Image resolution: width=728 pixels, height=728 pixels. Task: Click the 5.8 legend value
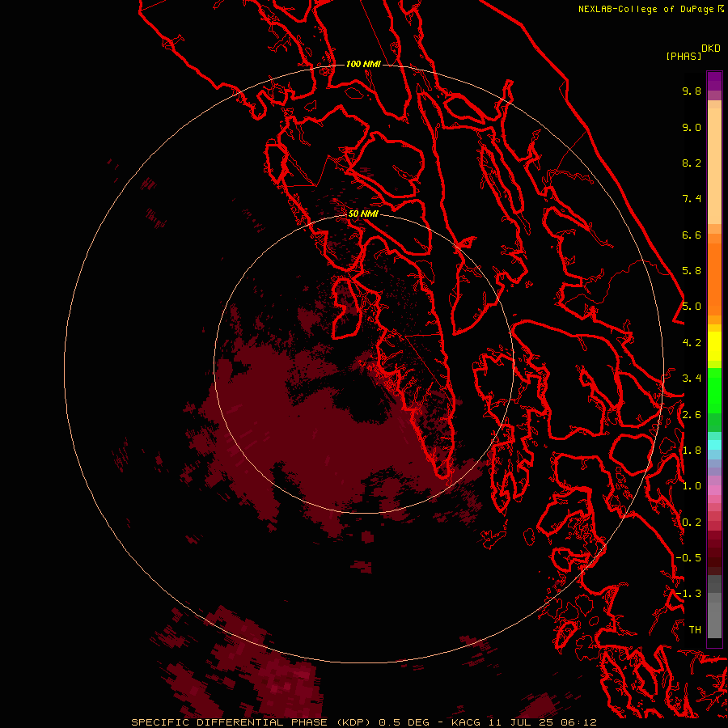(x=692, y=271)
